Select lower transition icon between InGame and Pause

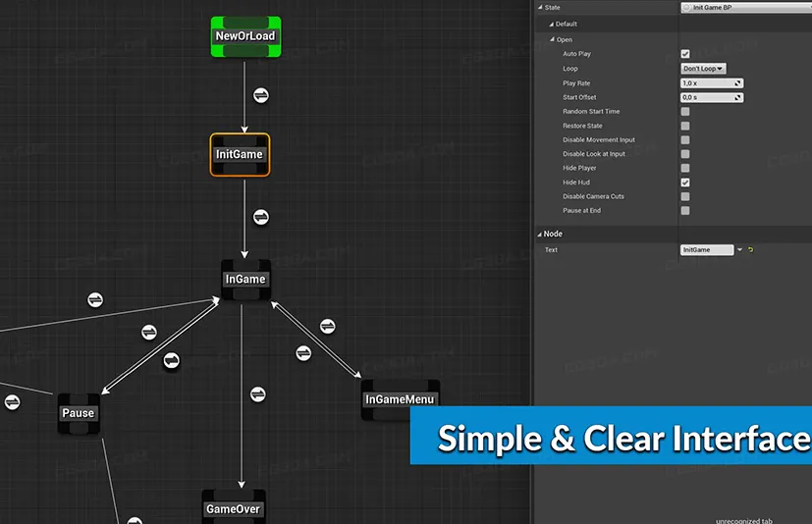tap(172, 360)
